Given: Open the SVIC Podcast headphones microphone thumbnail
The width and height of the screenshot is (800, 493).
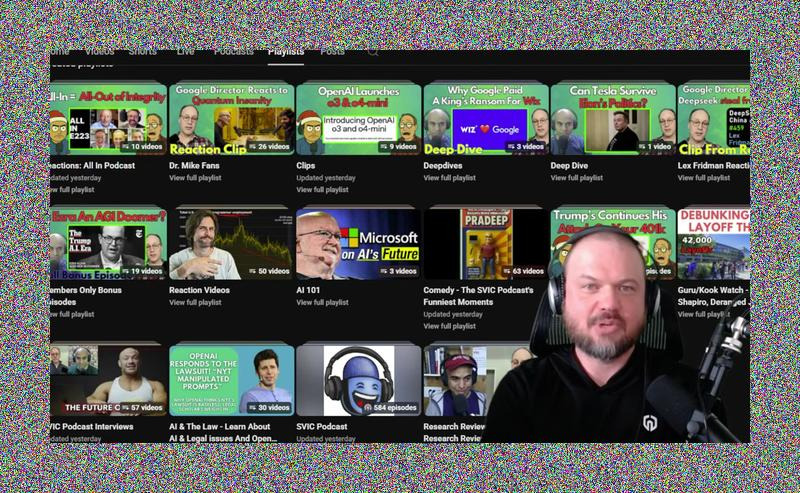Looking at the screenshot, I should [x=359, y=380].
